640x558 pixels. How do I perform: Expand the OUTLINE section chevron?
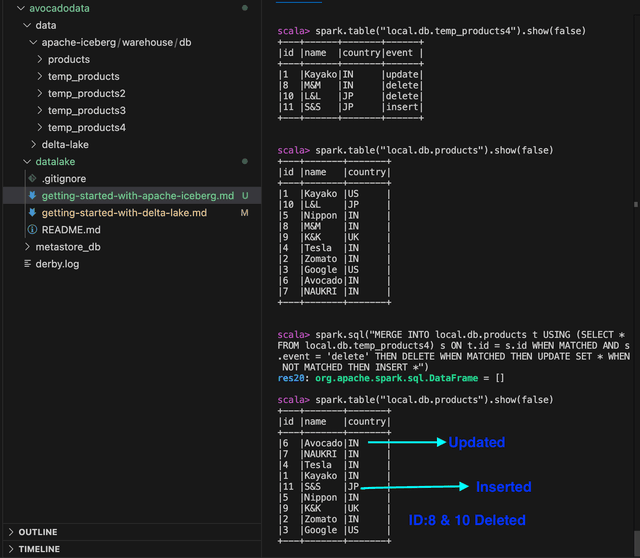11,532
